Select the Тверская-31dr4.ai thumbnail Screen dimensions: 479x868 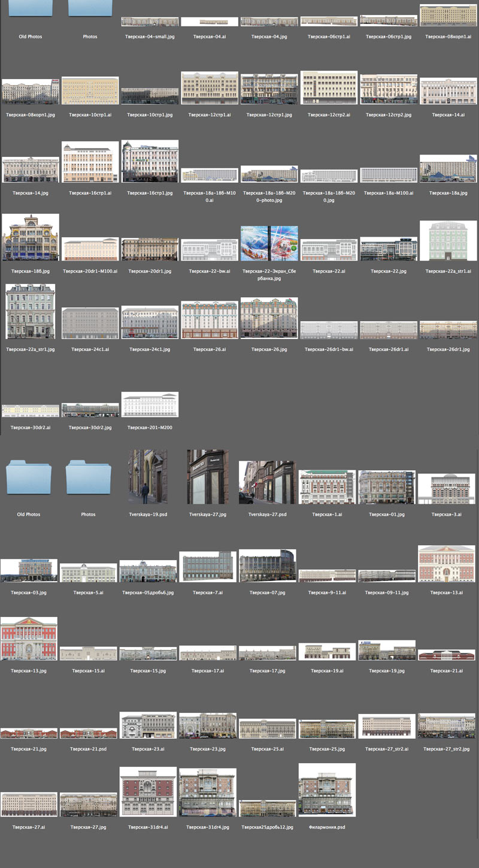pyautogui.click(x=148, y=792)
